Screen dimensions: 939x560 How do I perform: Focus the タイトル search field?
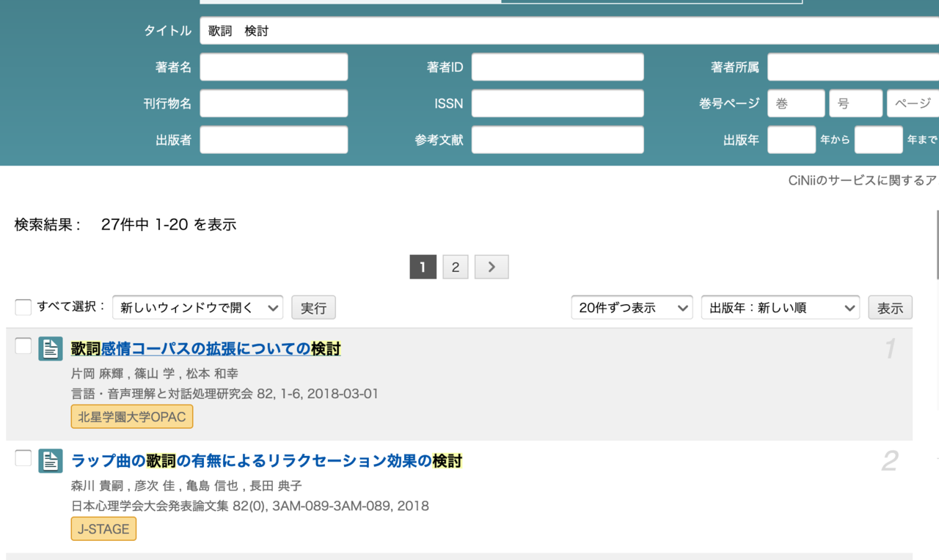pyautogui.click(x=569, y=31)
